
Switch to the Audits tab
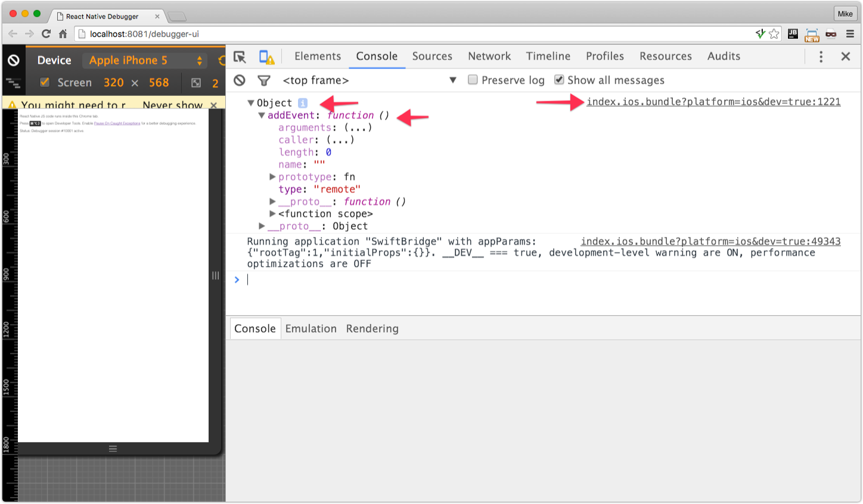click(724, 56)
